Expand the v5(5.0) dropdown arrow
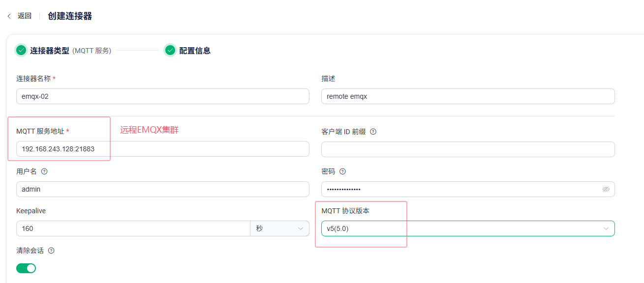The image size is (644, 283). [606, 228]
